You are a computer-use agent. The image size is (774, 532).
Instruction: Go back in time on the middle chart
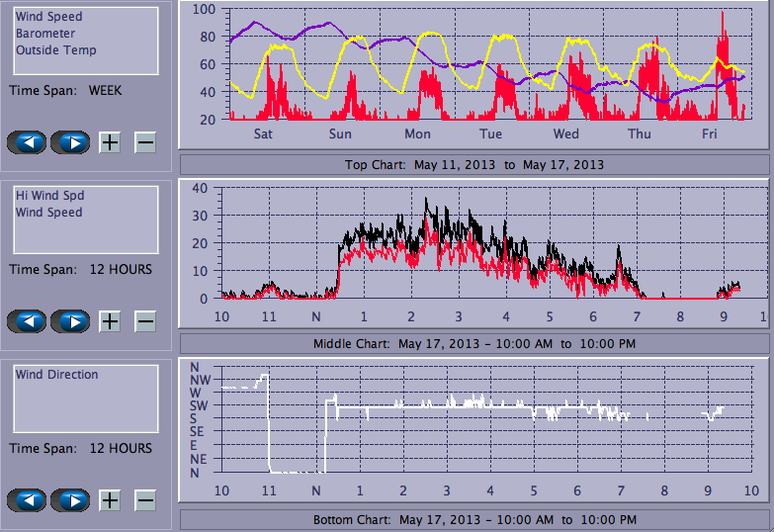point(27,321)
